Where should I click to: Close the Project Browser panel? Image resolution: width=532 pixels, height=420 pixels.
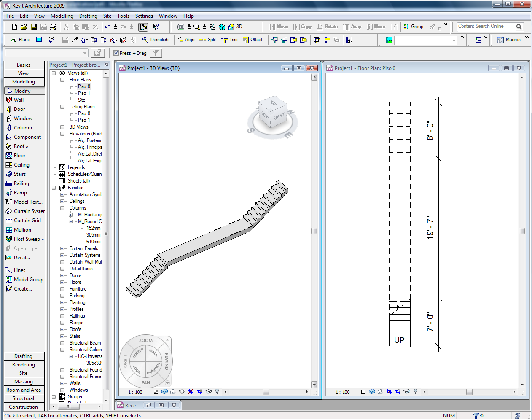pyautogui.click(x=106, y=65)
